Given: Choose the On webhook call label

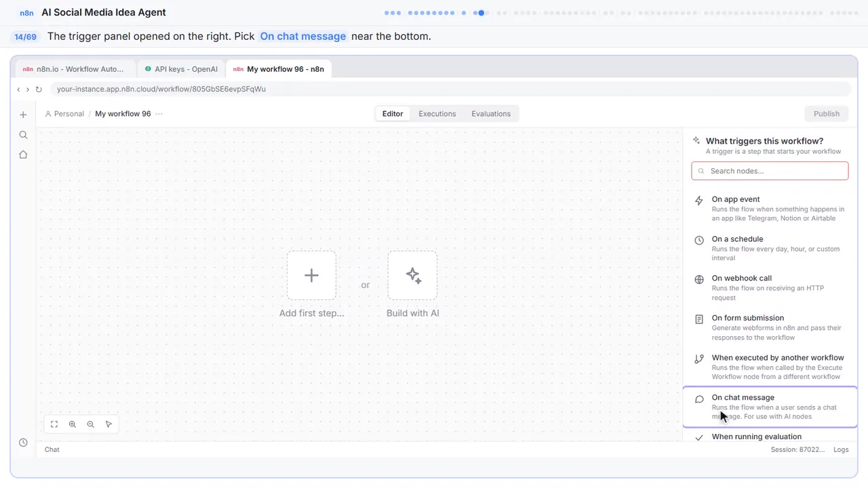Looking at the screenshot, I should pyautogui.click(x=742, y=278).
